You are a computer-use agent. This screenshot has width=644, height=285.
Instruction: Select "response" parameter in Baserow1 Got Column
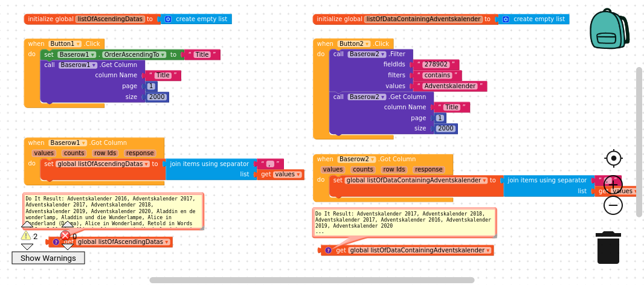pyautogui.click(x=140, y=153)
